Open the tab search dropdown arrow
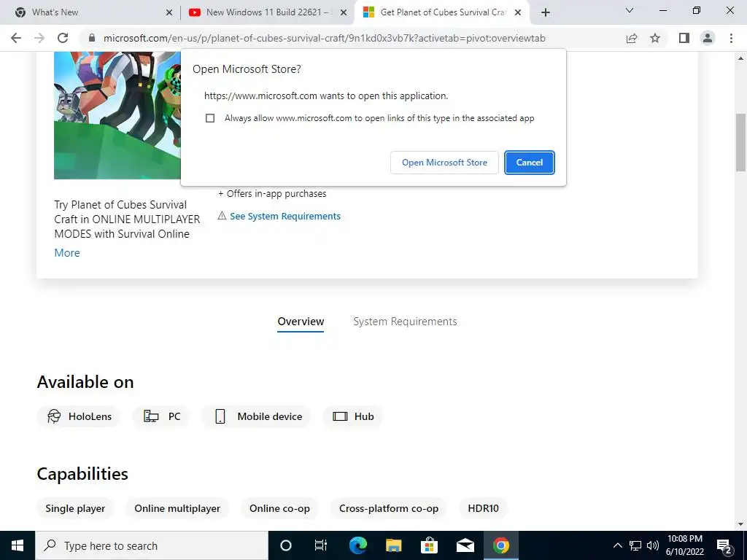The height and width of the screenshot is (560, 747). pyautogui.click(x=630, y=10)
